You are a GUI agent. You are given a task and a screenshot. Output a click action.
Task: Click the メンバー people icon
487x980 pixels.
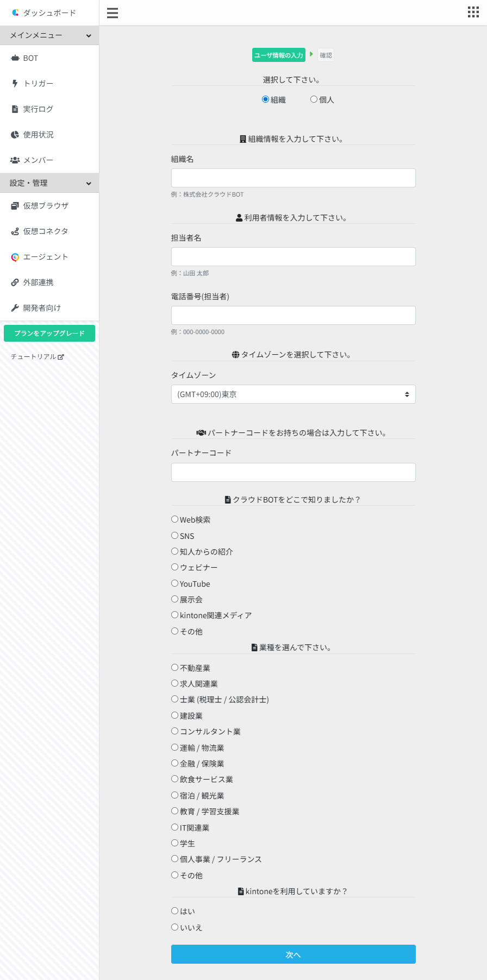click(15, 160)
